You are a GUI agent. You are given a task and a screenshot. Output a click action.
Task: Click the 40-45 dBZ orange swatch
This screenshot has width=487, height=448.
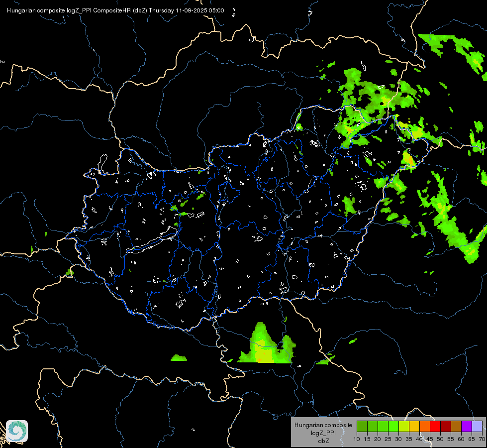pyautogui.click(x=425, y=426)
